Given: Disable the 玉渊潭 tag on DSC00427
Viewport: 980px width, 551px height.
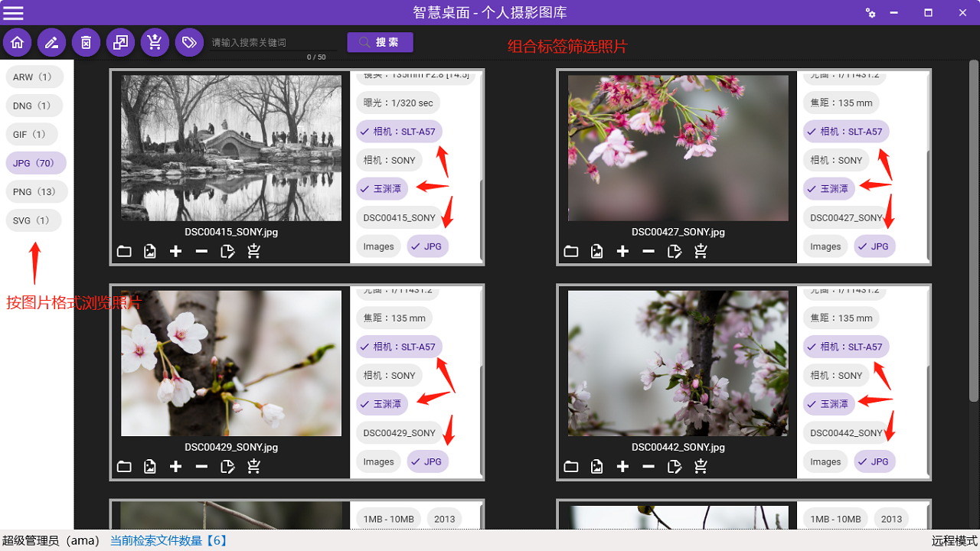Looking at the screenshot, I should [x=828, y=188].
